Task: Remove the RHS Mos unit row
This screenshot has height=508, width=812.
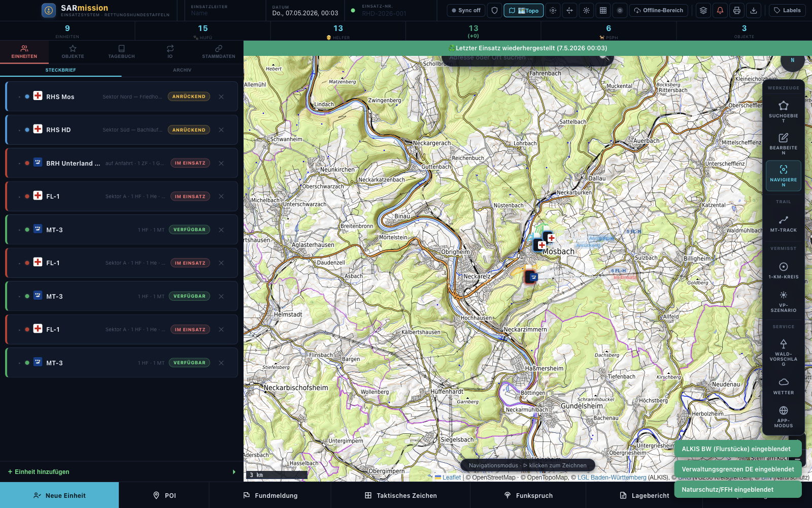Action: click(221, 97)
